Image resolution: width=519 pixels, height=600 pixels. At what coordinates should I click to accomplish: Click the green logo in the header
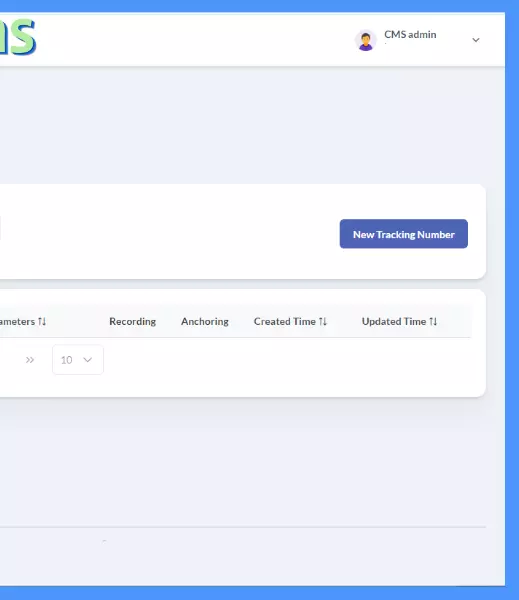pyautogui.click(x=18, y=37)
